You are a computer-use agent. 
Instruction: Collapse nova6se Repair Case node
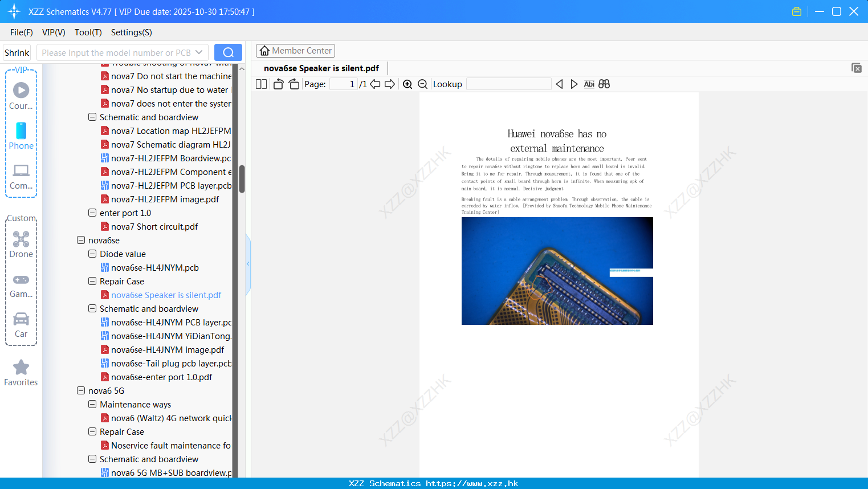[92, 282]
